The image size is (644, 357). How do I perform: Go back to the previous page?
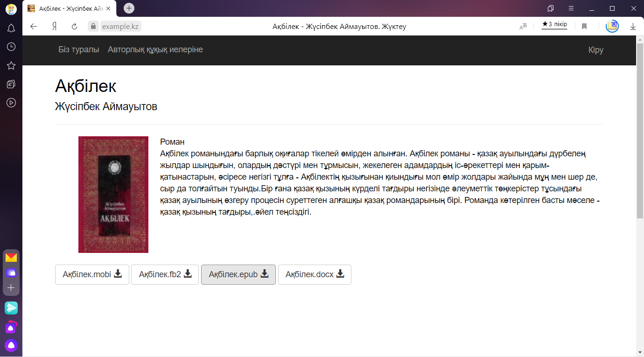pyautogui.click(x=34, y=26)
